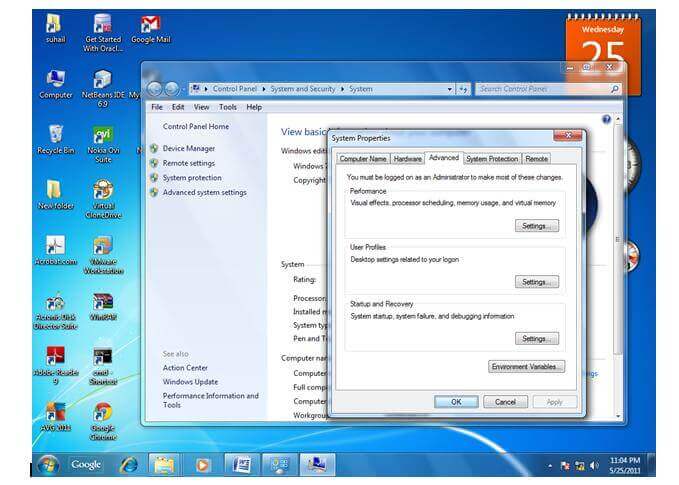Switch to the Computer Name tab

[363, 158]
